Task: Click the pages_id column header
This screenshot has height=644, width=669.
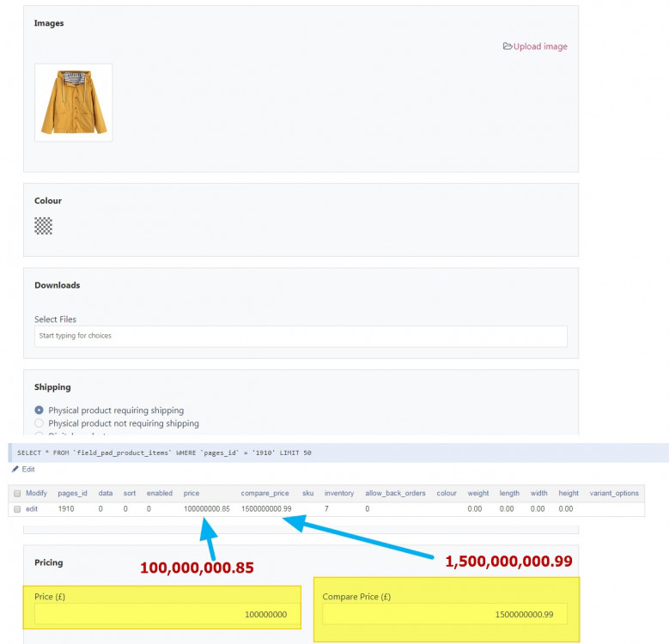Action: 72,493
